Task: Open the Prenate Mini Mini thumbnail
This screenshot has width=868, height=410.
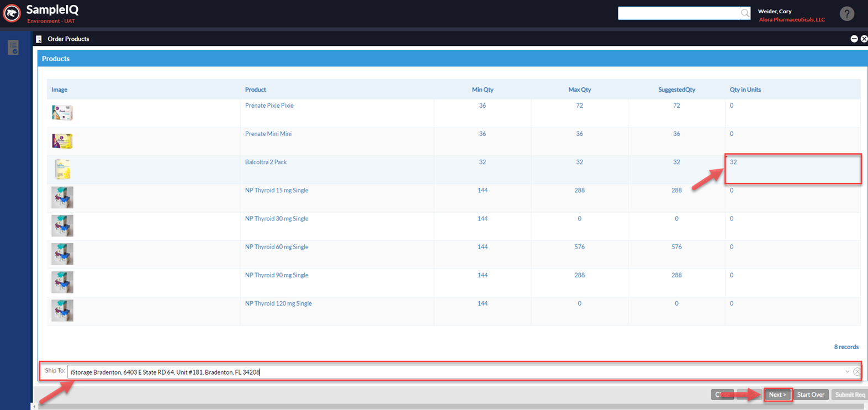Action: pos(62,141)
